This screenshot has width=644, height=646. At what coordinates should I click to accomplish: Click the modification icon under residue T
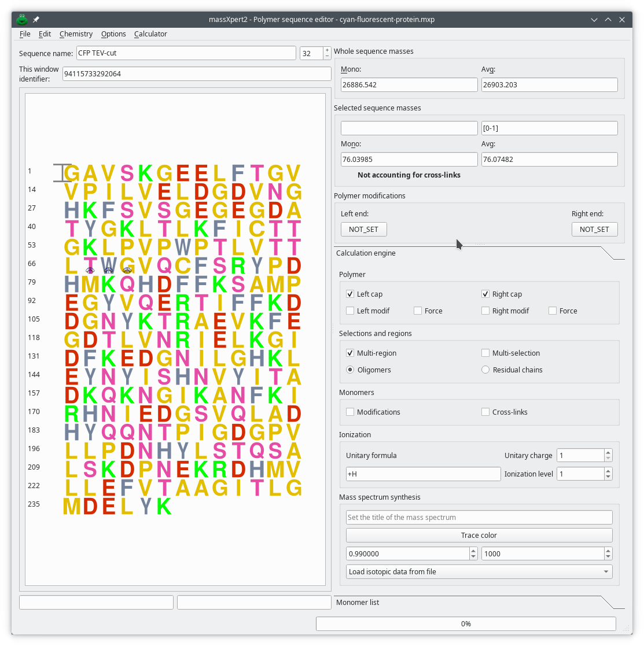[90, 270]
